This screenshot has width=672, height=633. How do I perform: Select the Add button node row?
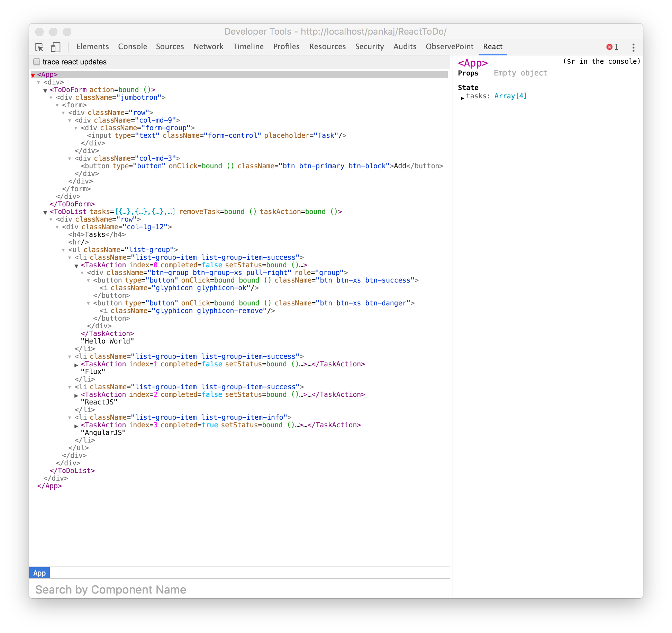coord(262,166)
